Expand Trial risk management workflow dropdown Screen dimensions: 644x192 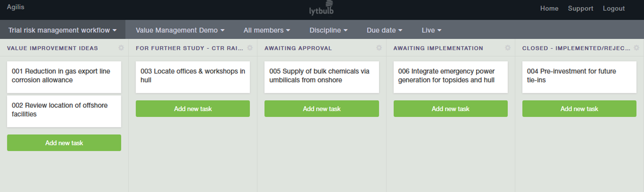pyautogui.click(x=62, y=30)
